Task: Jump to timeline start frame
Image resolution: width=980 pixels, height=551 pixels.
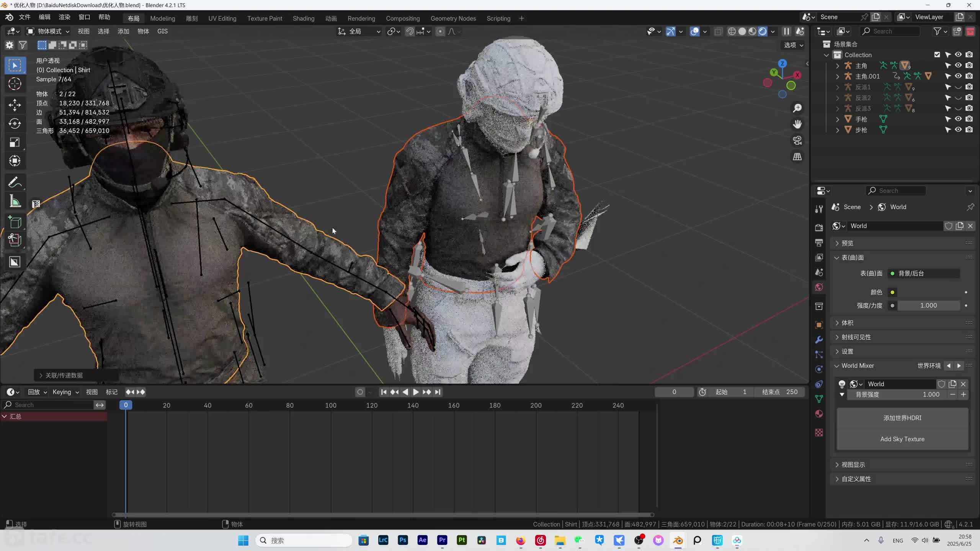Action: 384,392
